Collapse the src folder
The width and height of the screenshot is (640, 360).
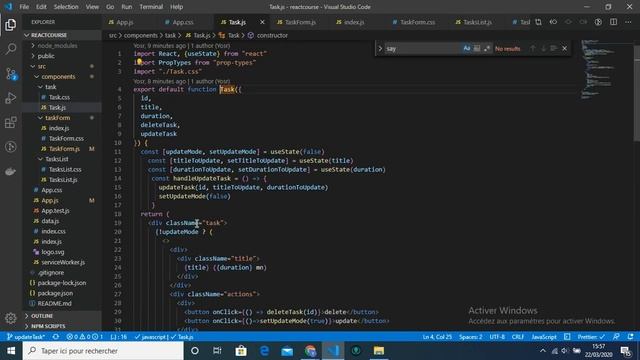pos(41,66)
